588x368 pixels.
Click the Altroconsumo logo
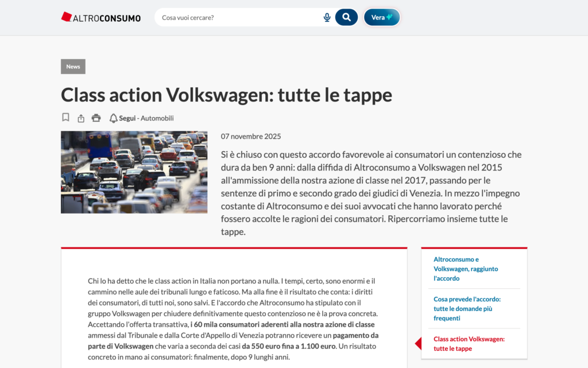coord(101,17)
